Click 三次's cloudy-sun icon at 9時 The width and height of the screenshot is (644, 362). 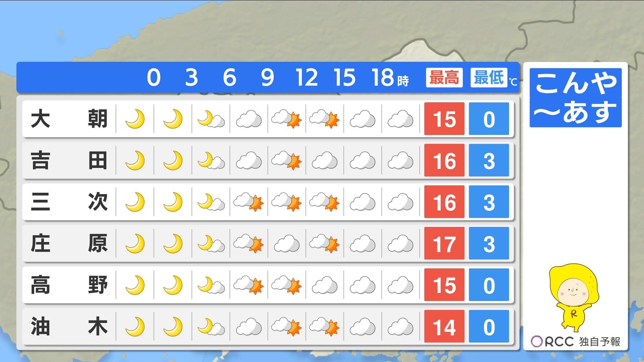tap(249, 202)
